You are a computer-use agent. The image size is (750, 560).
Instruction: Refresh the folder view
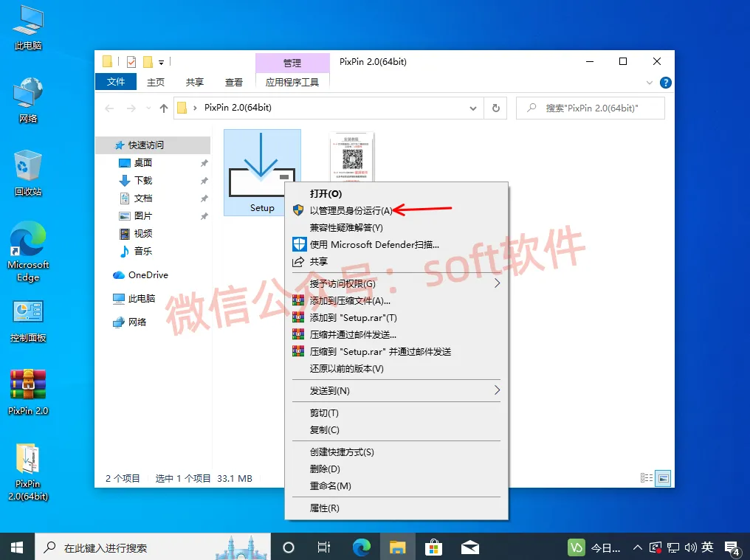coord(496,108)
